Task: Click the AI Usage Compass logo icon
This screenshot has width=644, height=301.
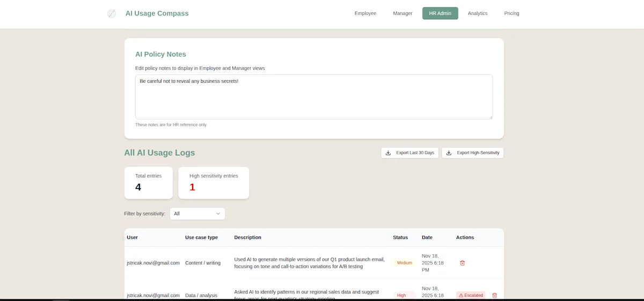Action: pyautogui.click(x=112, y=13)
